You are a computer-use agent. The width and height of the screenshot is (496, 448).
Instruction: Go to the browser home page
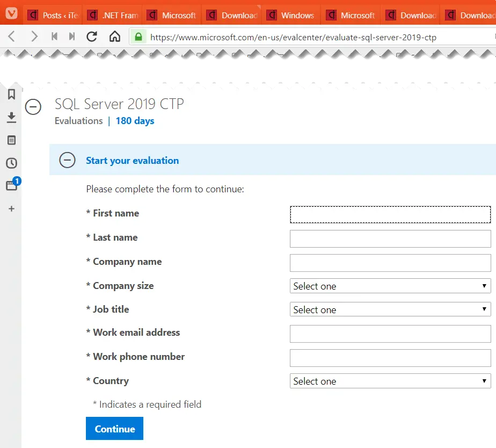pyautogui.click(x=114, y=37)
